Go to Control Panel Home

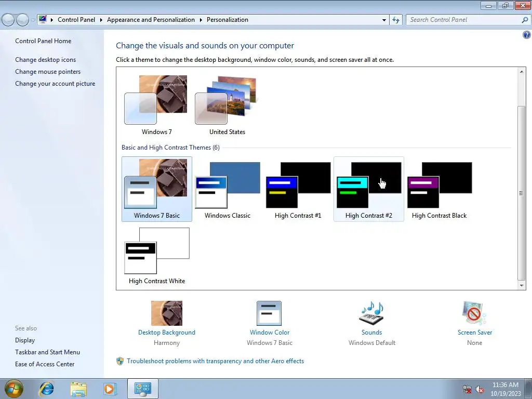point(43,41)
